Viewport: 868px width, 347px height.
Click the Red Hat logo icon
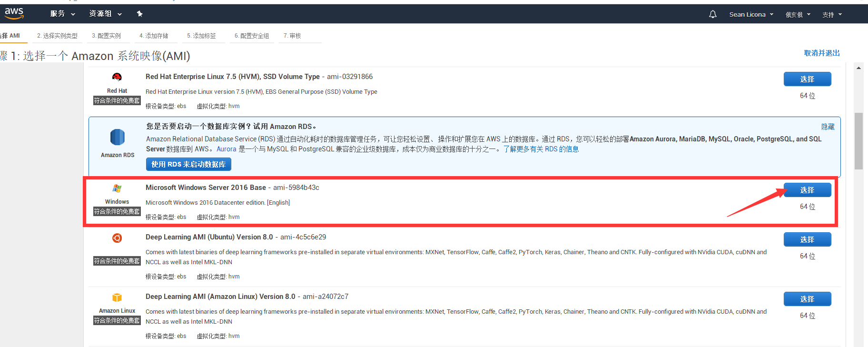click(117, 77)
